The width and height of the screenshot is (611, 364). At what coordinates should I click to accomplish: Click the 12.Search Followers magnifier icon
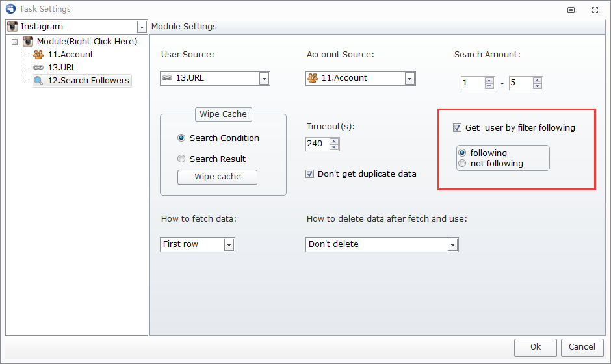pyautogui.click(x=38, y=81)
